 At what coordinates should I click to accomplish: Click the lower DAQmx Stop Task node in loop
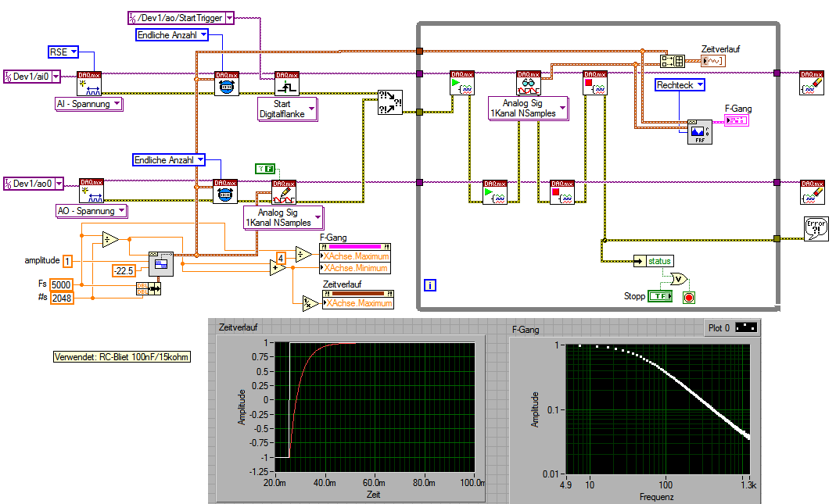pyautogui.click(x=562, y=192)
